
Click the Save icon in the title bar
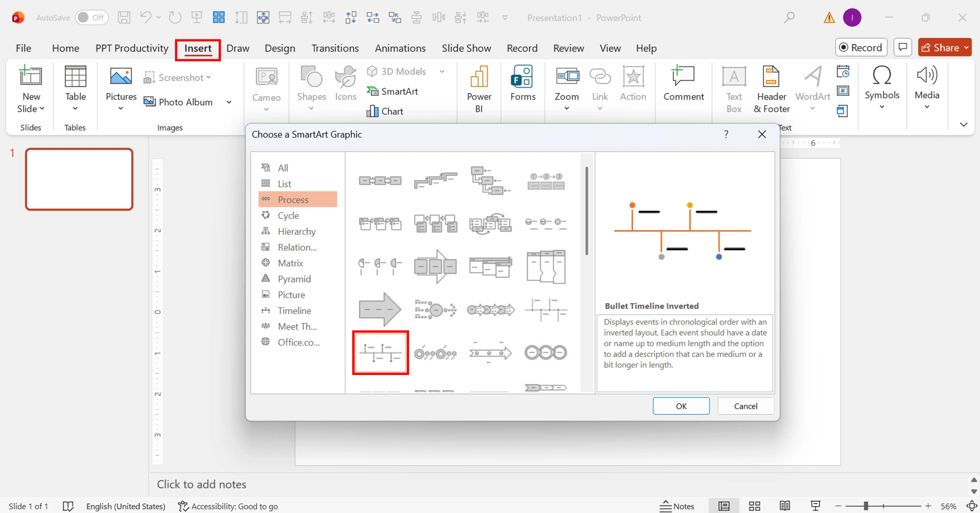click(124, 18)
